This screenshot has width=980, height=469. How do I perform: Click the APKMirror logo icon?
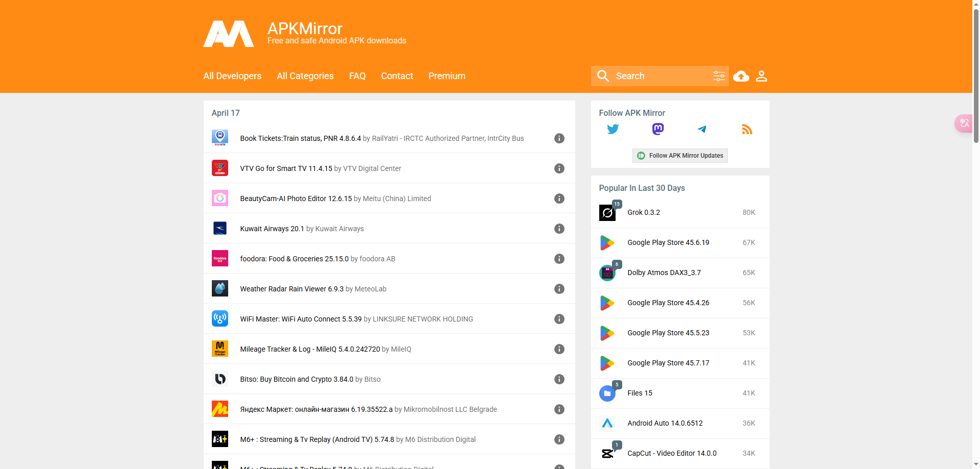pos(228,34)
